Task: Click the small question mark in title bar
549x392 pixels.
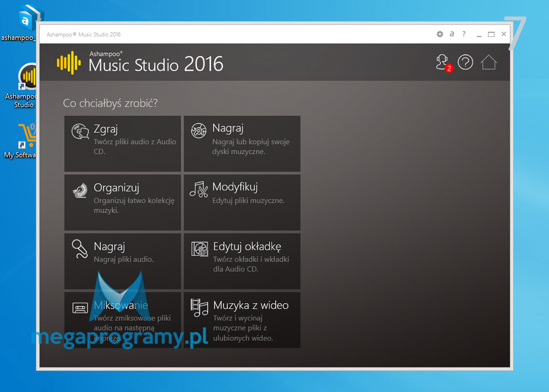Action: (x=464, y=34)
